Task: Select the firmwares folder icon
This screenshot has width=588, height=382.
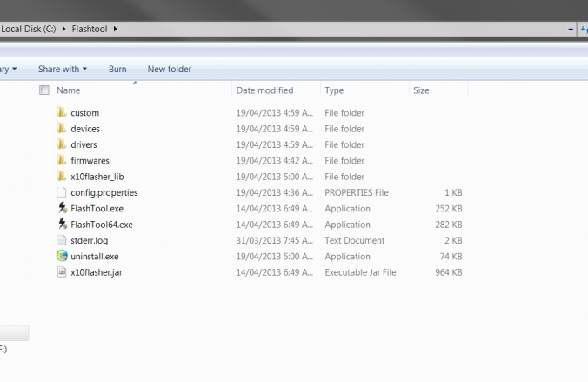Action: click(62, 160)
